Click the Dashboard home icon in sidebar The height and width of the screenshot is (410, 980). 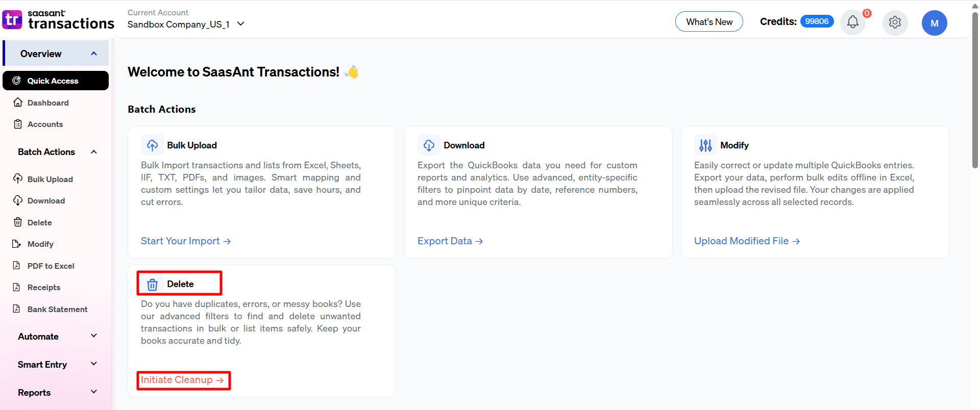pos(18,102)
